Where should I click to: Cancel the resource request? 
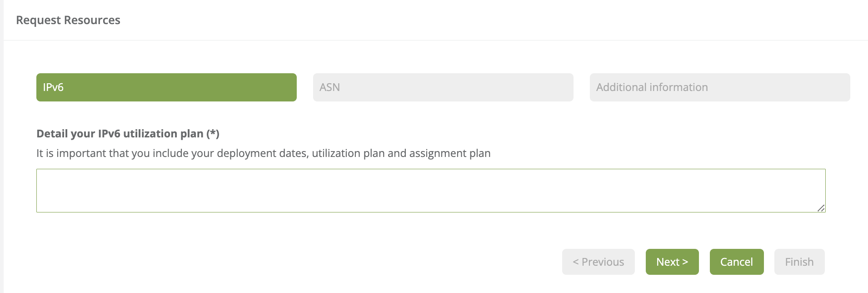(x=737, y=262)
